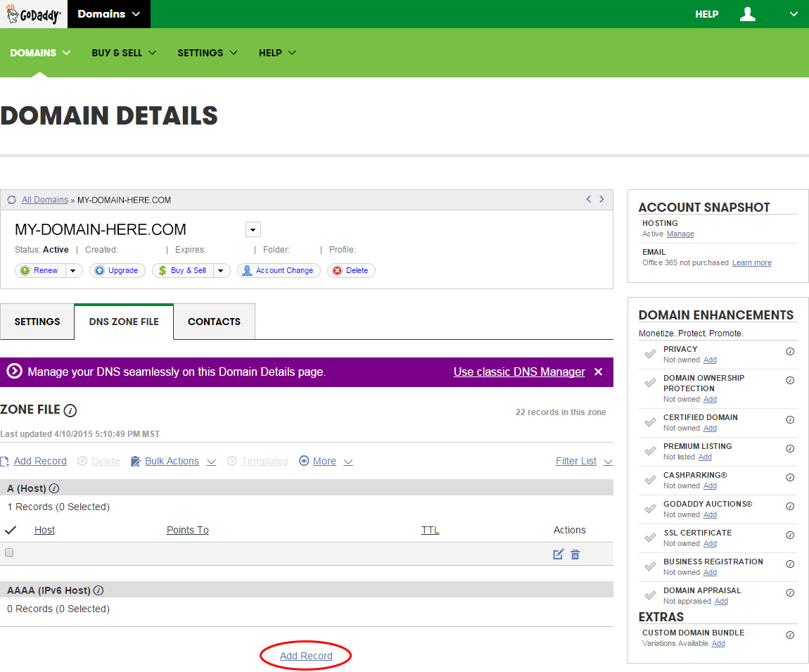Open the HELP menu in green bar

point(278,53)
